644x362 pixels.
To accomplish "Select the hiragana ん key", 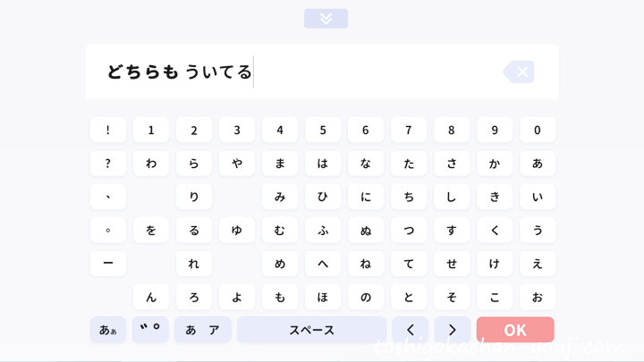I will click(x=151, y=297).
